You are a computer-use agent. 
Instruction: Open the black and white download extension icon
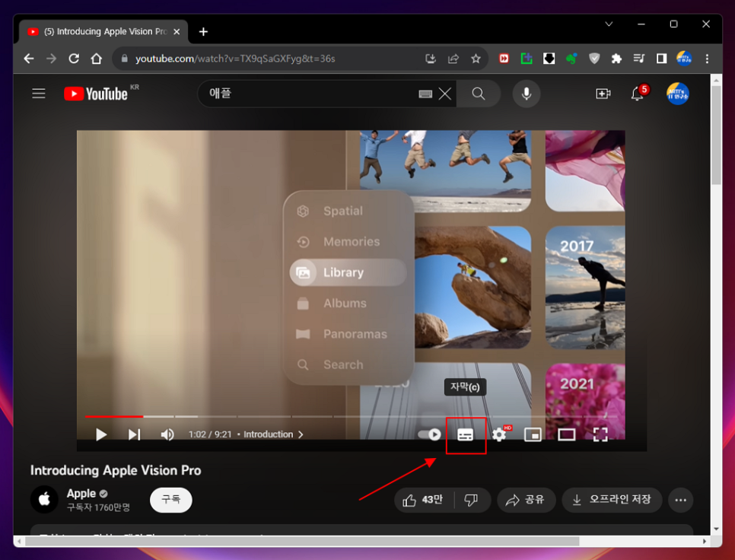click(x=549, y=59)
